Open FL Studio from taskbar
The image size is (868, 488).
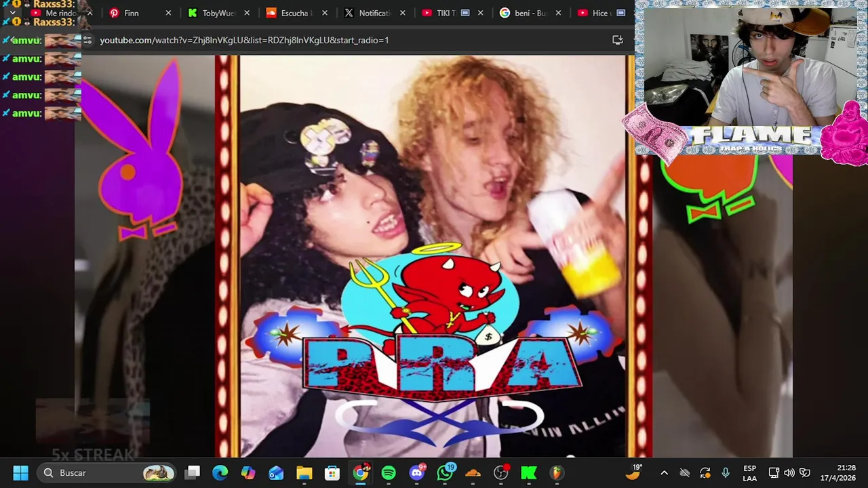pyautogui.click(x=557, y=473)
